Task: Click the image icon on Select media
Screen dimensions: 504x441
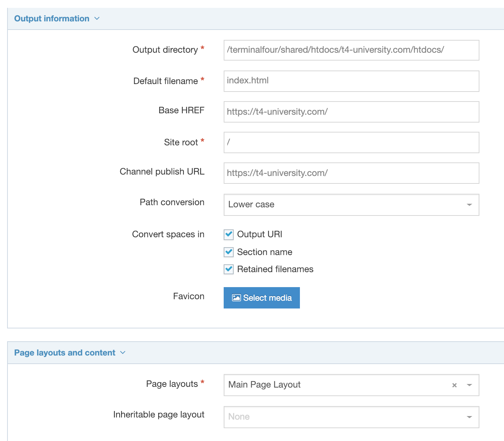Action: click(x=236, y=298)
